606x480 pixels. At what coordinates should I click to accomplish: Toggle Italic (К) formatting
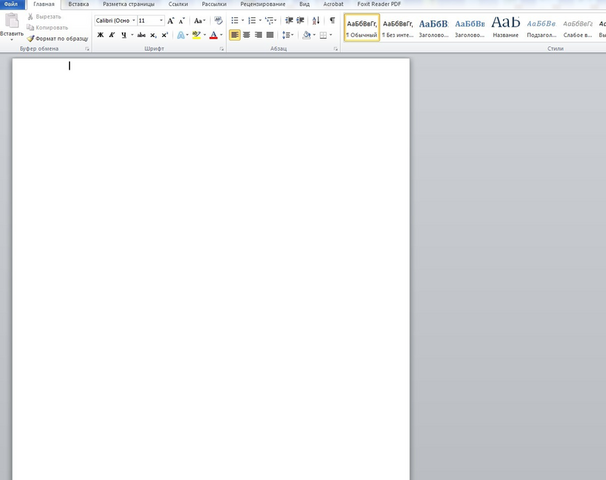[x=112, y=35]
